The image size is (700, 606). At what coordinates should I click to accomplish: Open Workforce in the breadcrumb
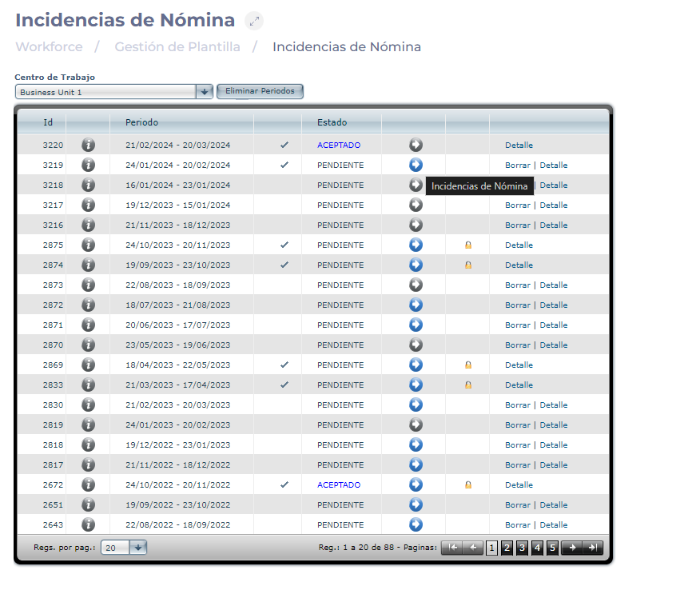point(49,46)
